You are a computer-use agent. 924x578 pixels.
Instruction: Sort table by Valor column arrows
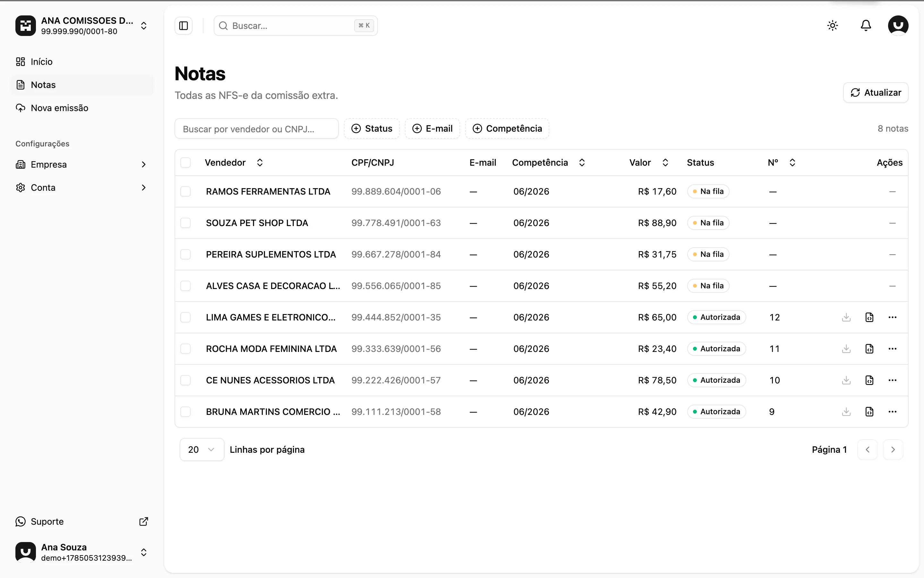coord(665,162)
